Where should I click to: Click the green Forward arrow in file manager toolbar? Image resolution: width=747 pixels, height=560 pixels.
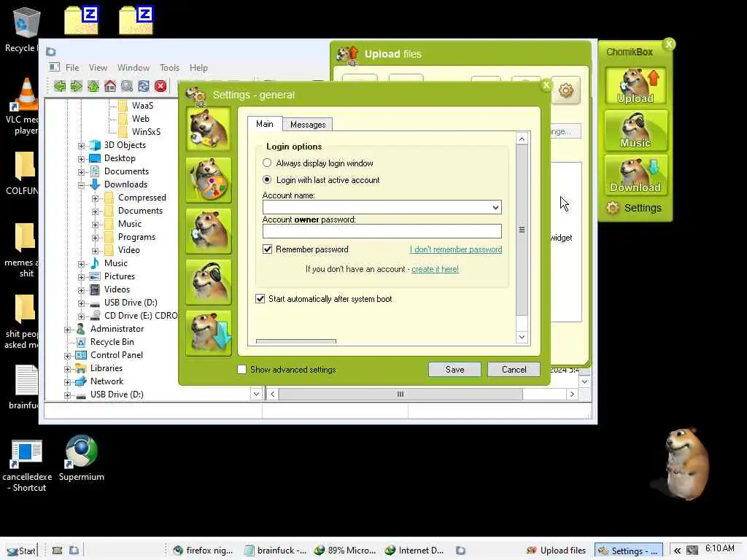(76, 86)
